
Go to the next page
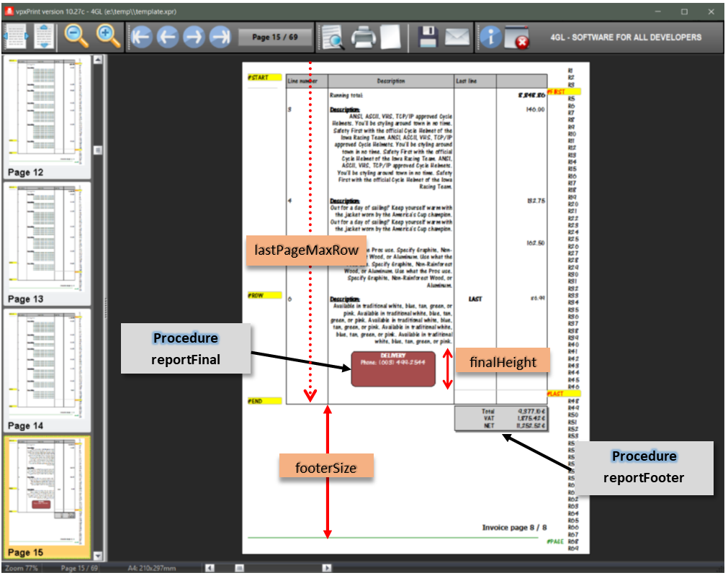[194, 37]
